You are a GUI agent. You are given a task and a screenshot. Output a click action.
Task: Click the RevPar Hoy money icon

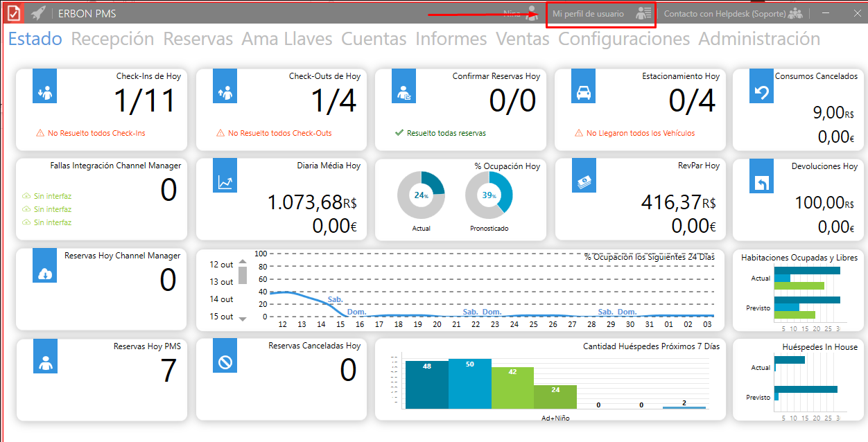(x=583, y=182)
